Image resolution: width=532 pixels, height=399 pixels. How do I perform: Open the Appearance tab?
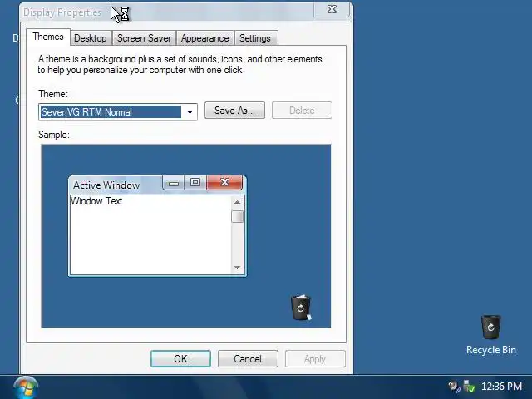click(x=205, y=38)
